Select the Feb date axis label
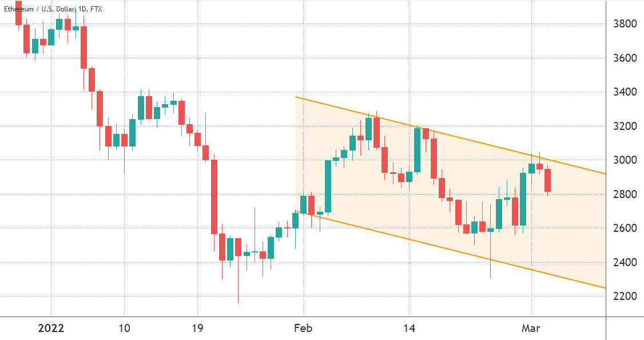This screenshot has height=340, width=644. tap(303, 329)
